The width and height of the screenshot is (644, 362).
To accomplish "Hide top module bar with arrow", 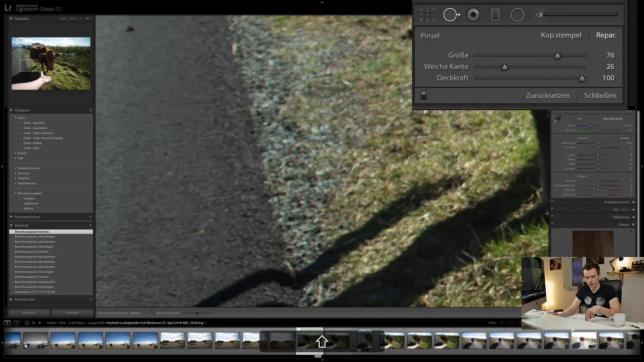I will coord(322,2).
